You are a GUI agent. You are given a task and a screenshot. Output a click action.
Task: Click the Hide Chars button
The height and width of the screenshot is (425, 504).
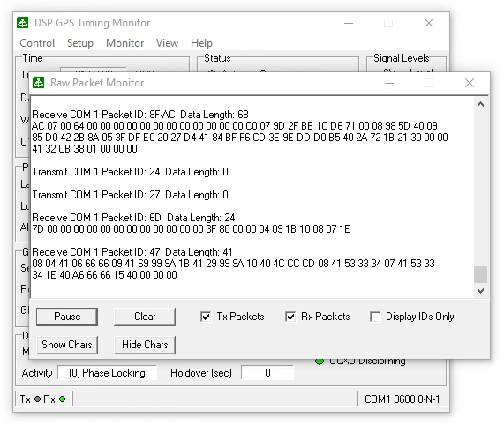pyautogui.click(x=145, y=345)
